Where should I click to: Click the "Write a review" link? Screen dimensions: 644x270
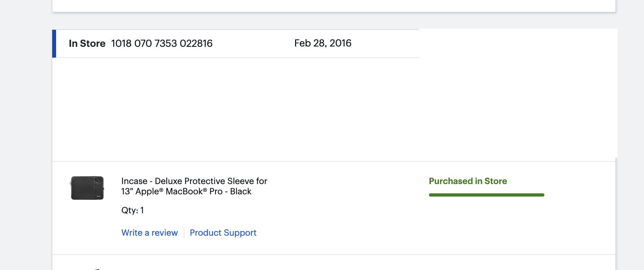(149, 233)
